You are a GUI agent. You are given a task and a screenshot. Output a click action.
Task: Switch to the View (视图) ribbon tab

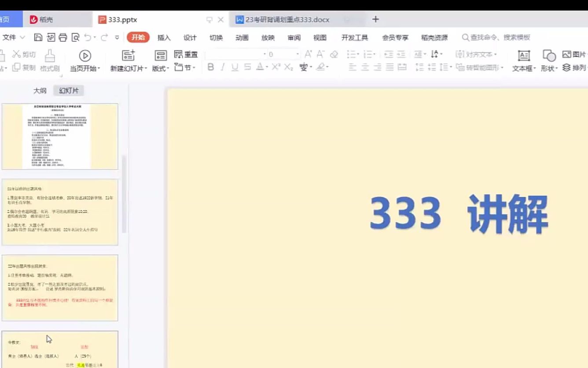pos(320,37)
